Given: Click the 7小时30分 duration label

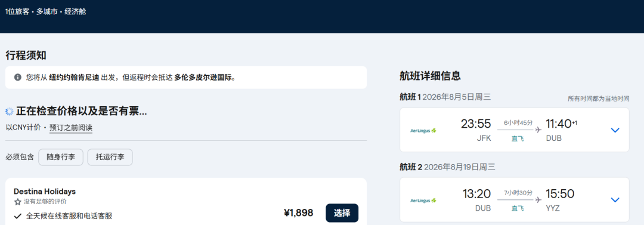Looking at the screenshot, I should [x=518, y=193].
